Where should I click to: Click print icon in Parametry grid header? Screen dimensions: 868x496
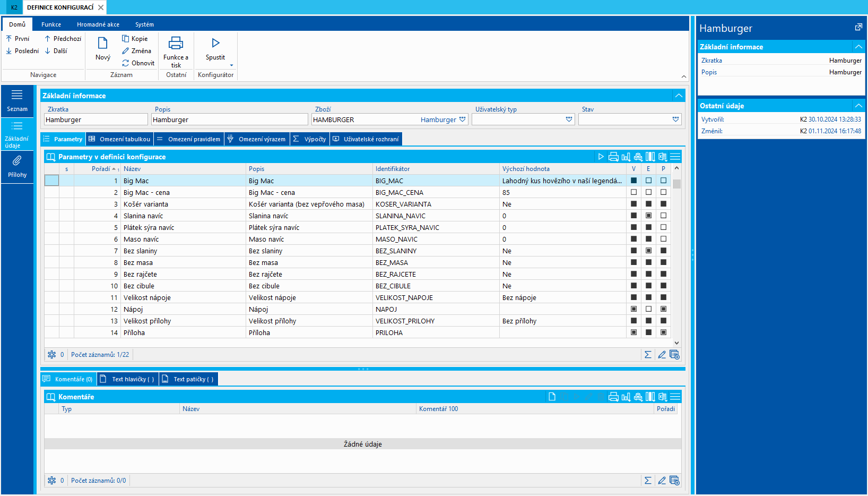(613, 157)
